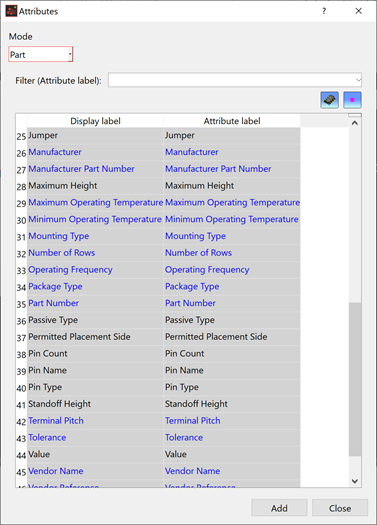Viewport: 377px width, 525px height.
Task: Click the part/component chip icon button
Action: 329,100
